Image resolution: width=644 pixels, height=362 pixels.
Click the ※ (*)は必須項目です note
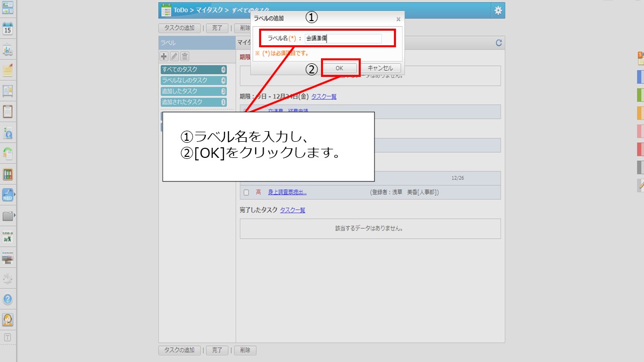(x=282, y=53)
